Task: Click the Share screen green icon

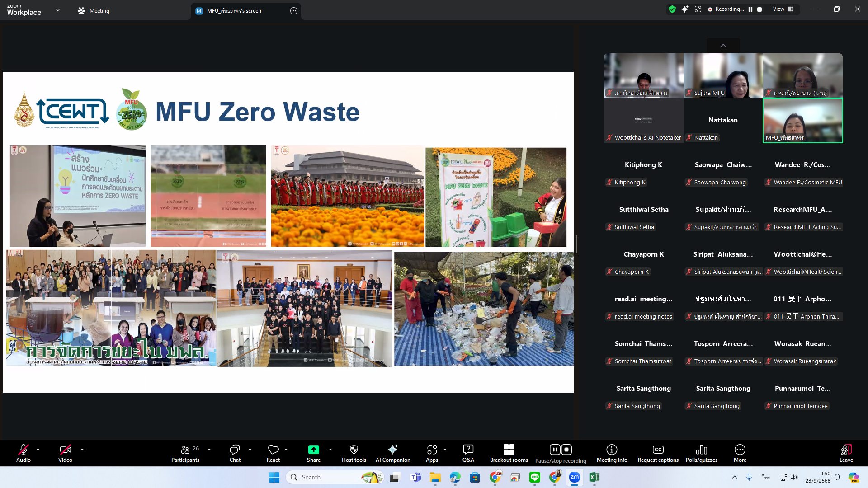Action: coord(313,450)
